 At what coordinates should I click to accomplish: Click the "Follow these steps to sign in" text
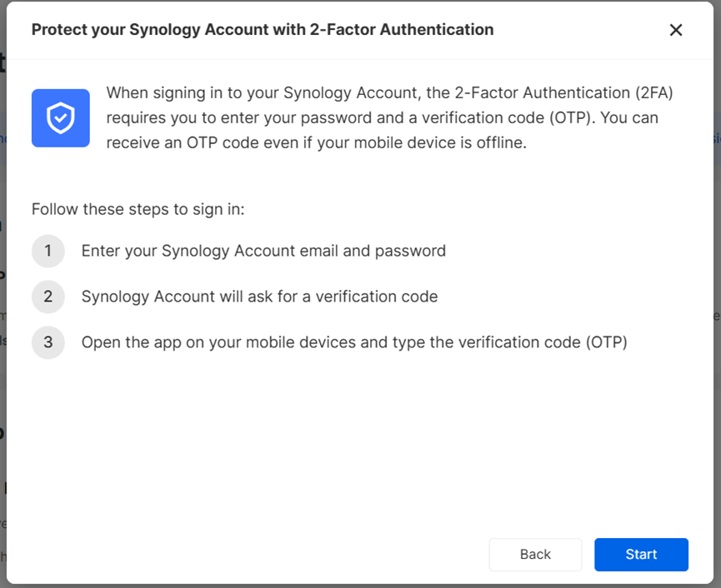click(x=138, y=209)
